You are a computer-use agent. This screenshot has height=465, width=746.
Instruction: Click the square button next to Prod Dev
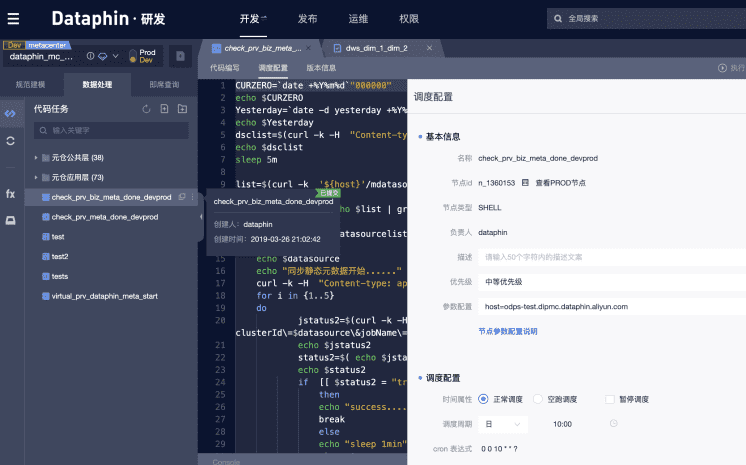tap(180, 56)
